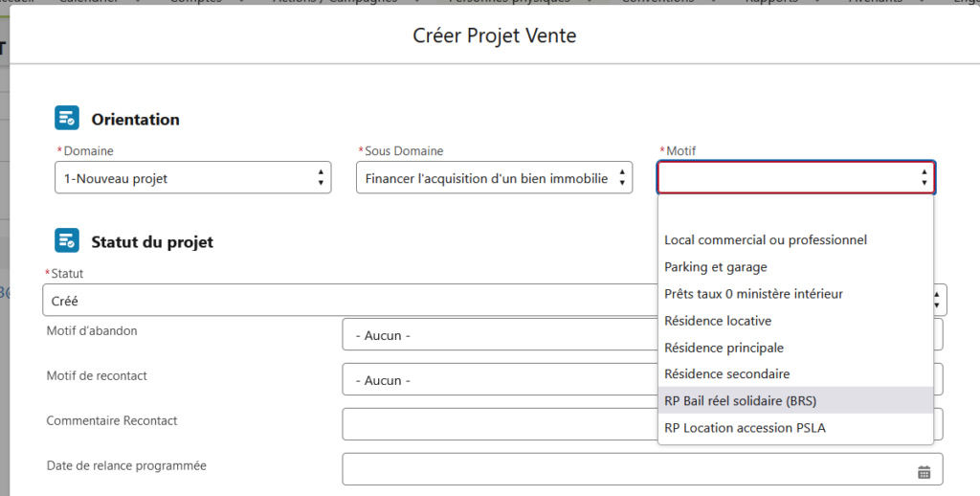Pick RP Bail réel solidaire (BRS)
Screen dimensions: 980x496
(x=740, y=400)
